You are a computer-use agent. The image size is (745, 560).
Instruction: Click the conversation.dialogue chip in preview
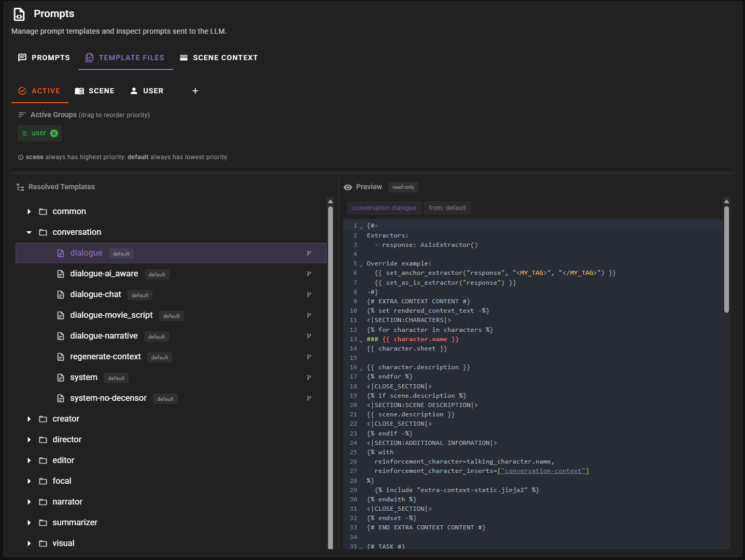pyautogui.click(x=384, y=208)
